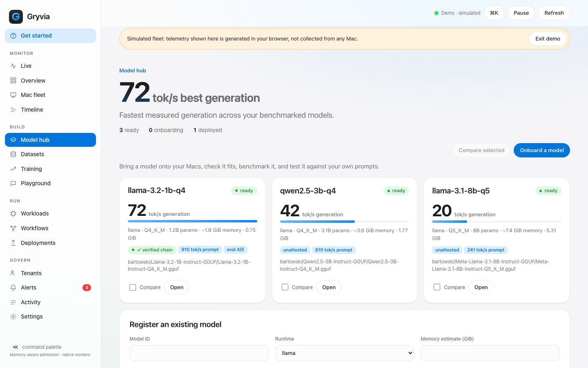This screenshot has width=588, height=368.
Task: Pause the simulated telemetry
Action: point(521,13)
